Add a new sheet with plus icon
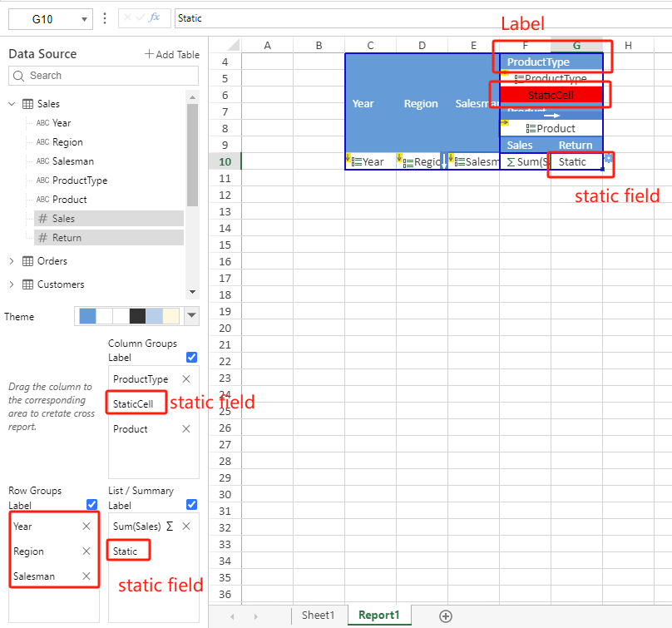Viewport: 672px width, 628px height. 446,616
